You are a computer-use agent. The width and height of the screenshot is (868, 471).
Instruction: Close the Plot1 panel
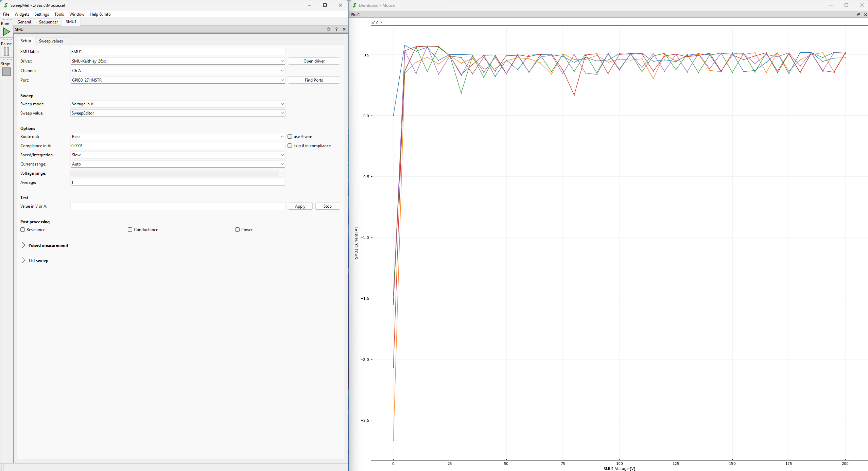865,15
